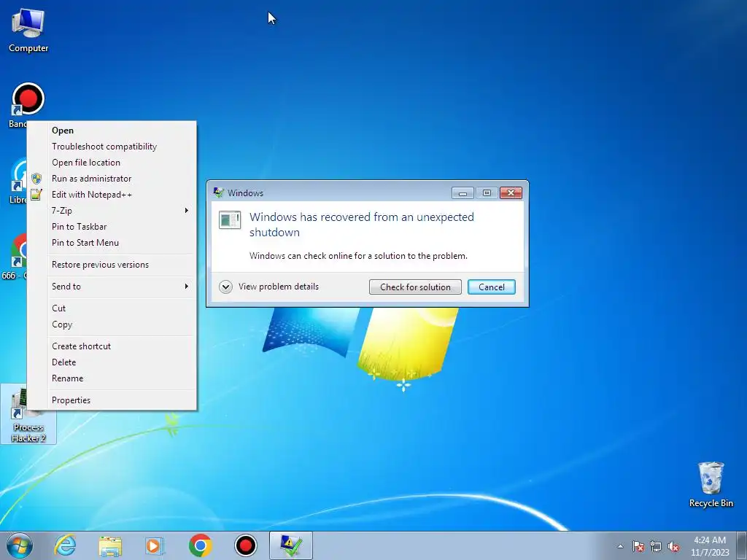Launch Internet Explorer from the taskbar
This screenshot has width=747, height=560.
coord(65,545)
